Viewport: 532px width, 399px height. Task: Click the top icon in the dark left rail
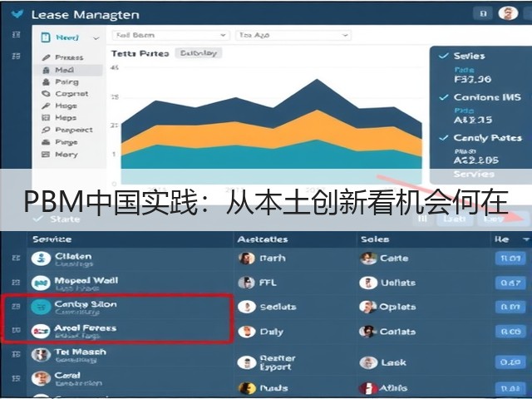click(x=16, y=34)
